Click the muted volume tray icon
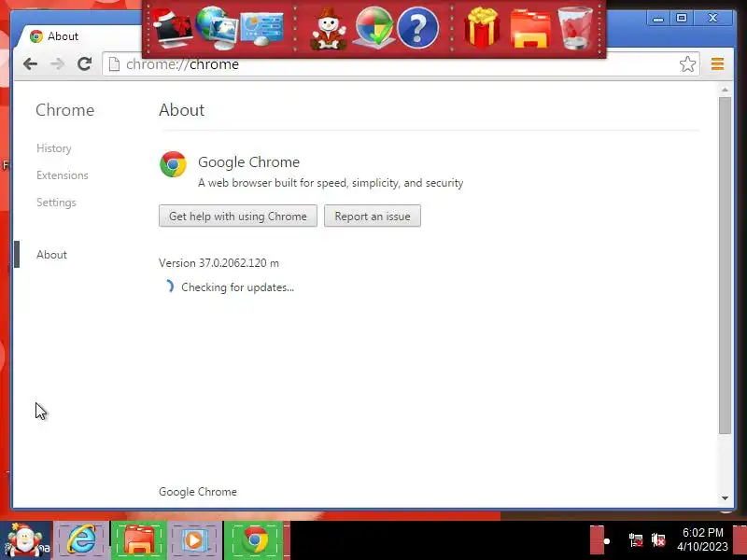 658,540
